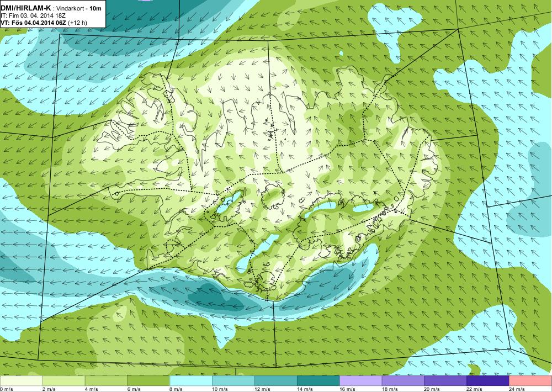This screenshot has width=552, height=392.
Task: Click the "20 m/s" legend label
Action: (432, 389)
